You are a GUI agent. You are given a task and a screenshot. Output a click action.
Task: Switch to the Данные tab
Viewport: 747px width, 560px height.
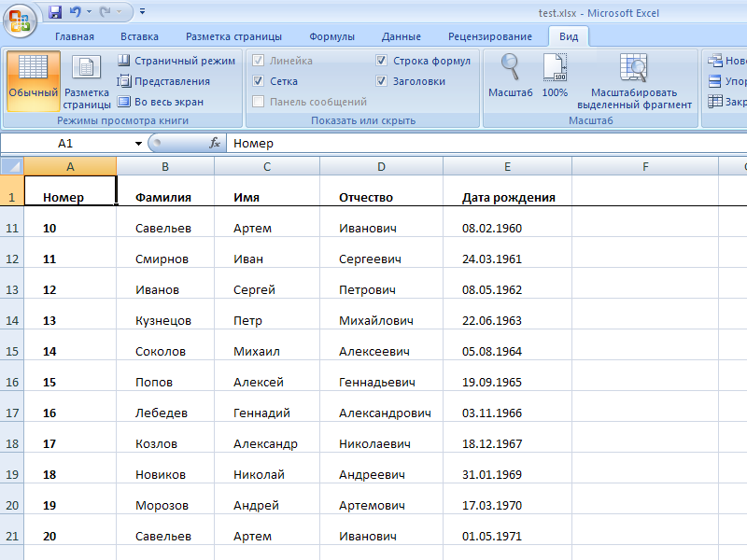(x=402, y=36)
